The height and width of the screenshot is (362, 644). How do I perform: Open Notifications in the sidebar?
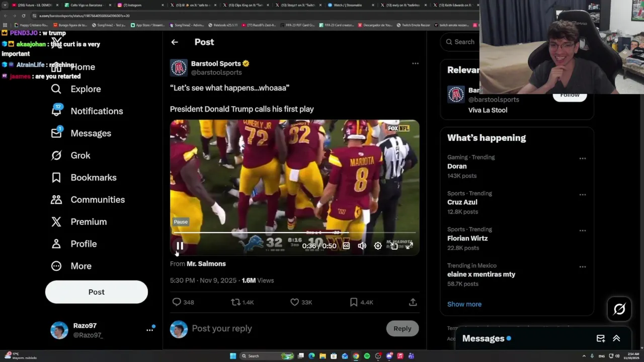point(87,111)
